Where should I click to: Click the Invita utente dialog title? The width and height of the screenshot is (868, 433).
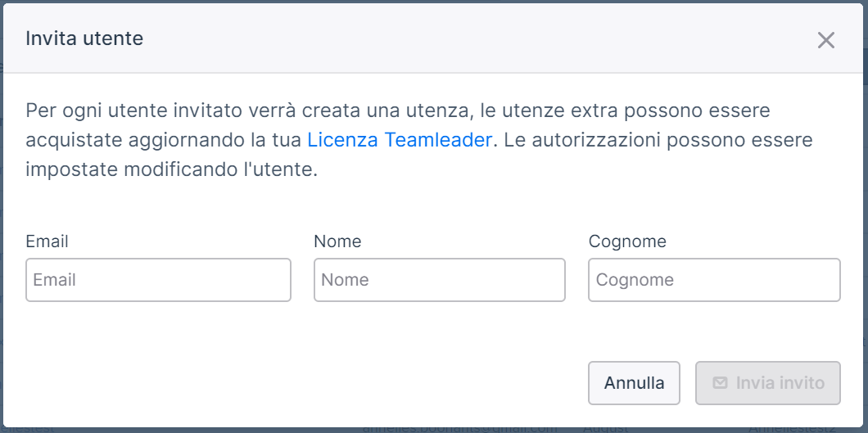(x=84, y=38)
